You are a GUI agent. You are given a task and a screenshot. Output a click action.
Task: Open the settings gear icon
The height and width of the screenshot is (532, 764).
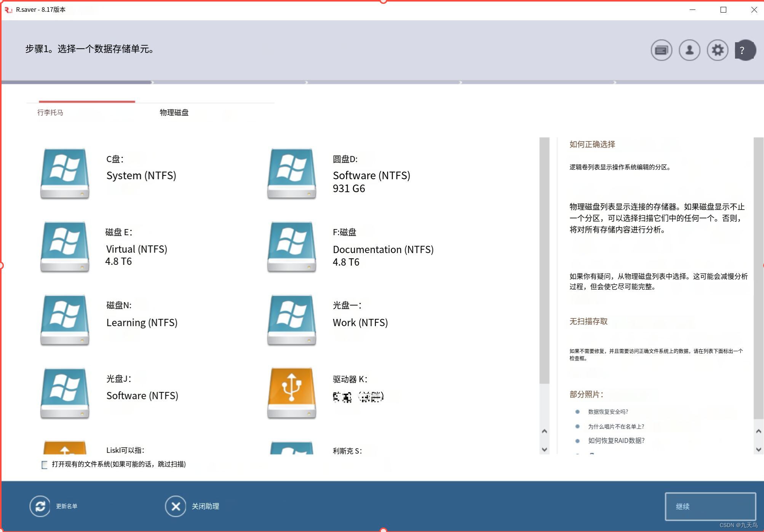[x=718, y=50]
